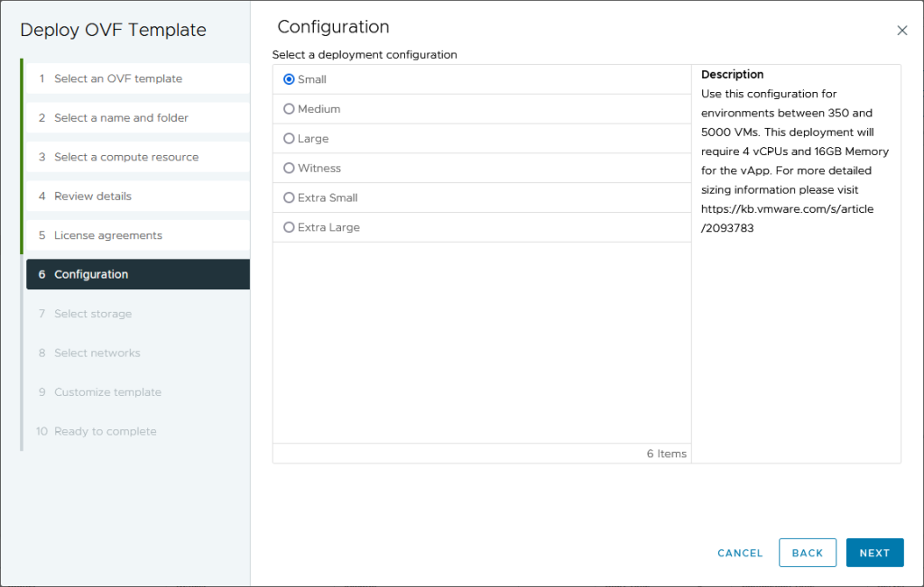Click the 6 Items count footer
The width and height of the screenshot is (924, 587).
(x=667, y=454)
